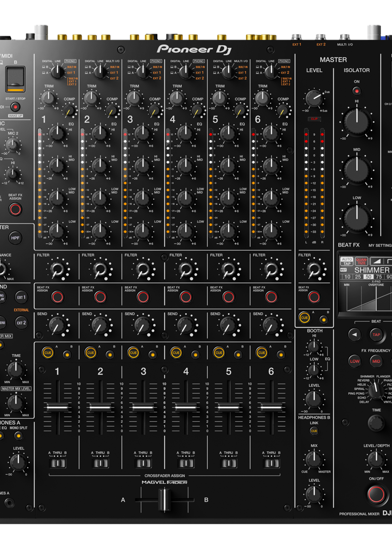Click the beat left arrow button
Viewport: 392px width, 549px height.
pyautogui.click(x=354, y=335)
